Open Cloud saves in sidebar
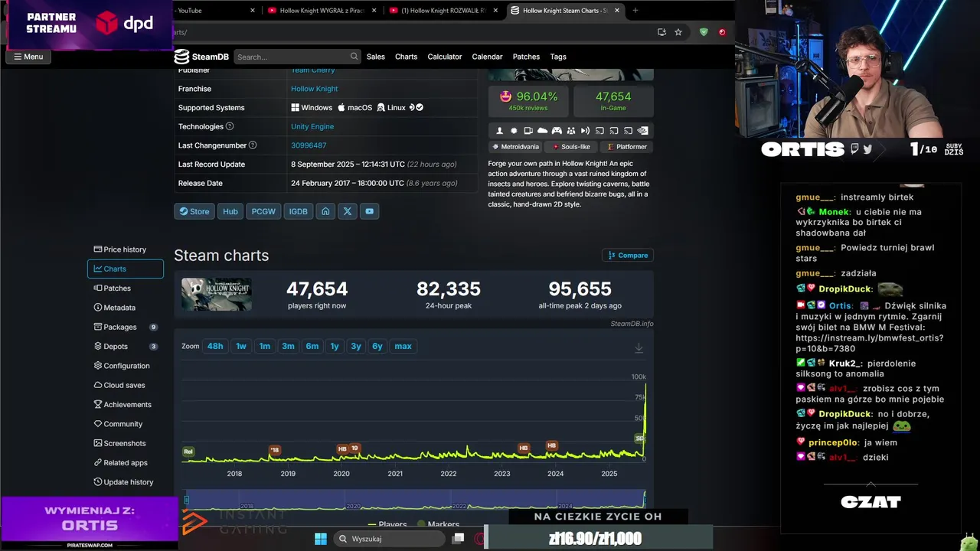This screenshot has width=980, height=551. tap(125, 385)
